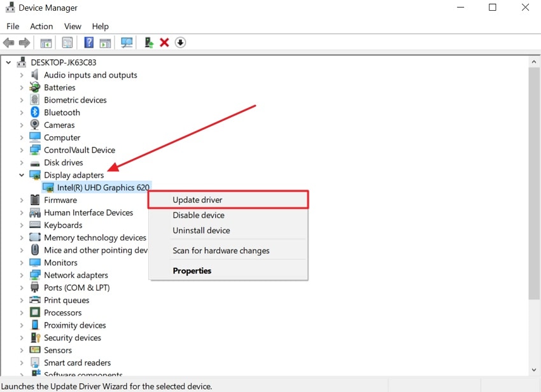The height and width of the screenshot is (392, 541).
Task: Click the Forward arrow toolbar icon
Action: [x=24, y=43]
